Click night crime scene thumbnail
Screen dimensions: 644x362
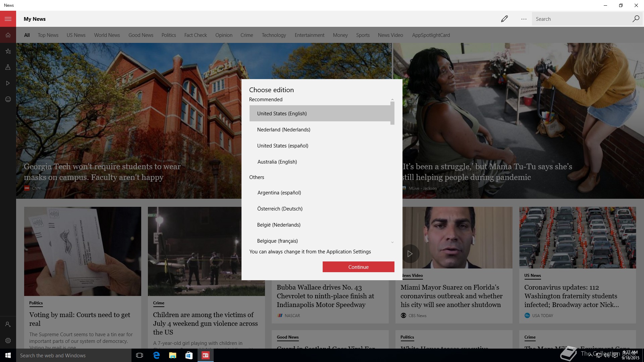(x=195, y=251)
